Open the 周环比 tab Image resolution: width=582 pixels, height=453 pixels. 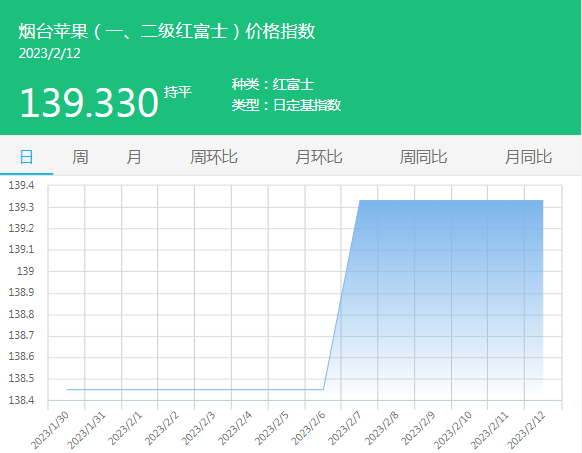point(214,157)
